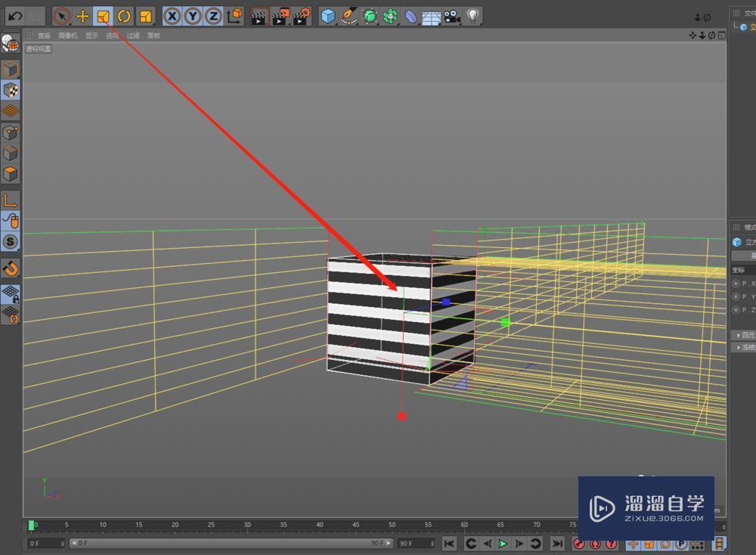Open viewport Panel menu (面板)
This screenshot has height=555, width=756.
153,36
